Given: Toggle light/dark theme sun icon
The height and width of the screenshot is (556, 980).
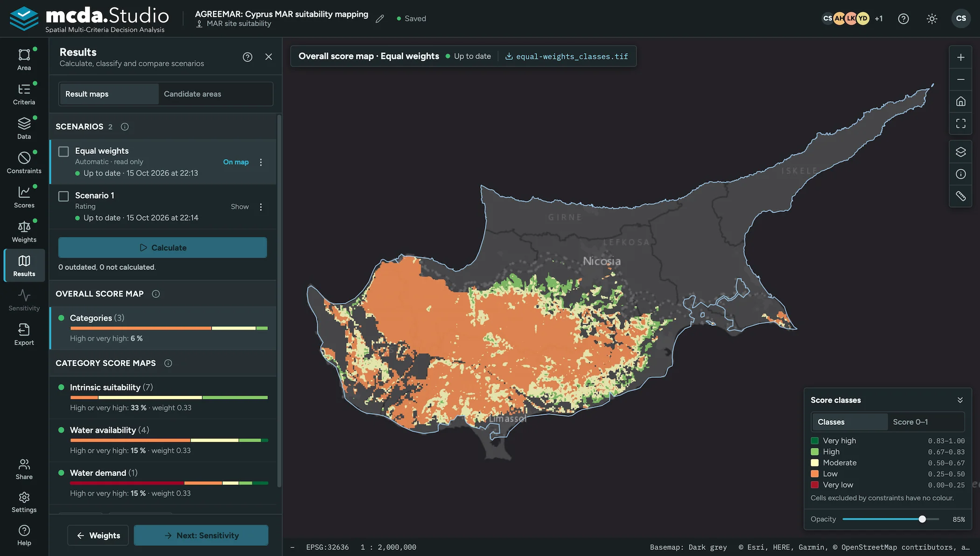Looking at the screenshot, I should (932, 19).
